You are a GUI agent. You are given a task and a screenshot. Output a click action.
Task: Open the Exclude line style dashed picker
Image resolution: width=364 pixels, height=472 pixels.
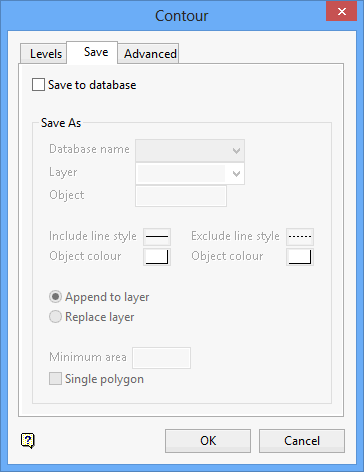point(300,237)
